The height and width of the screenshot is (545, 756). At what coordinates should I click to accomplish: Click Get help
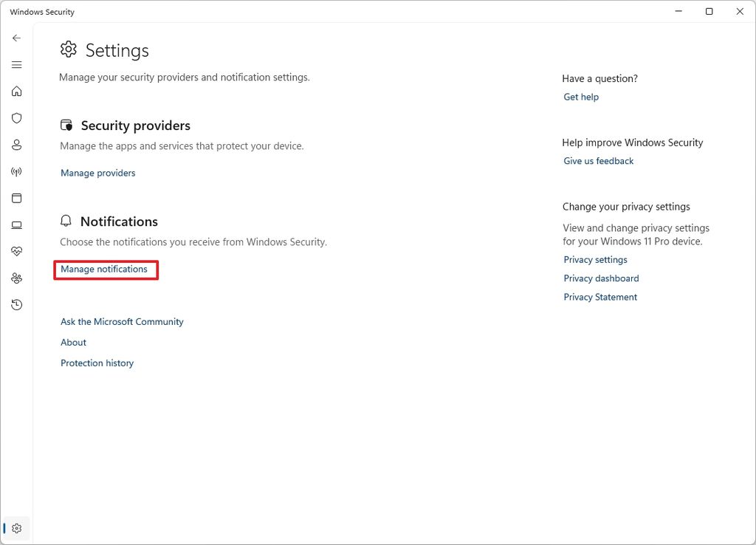(581, 97)
